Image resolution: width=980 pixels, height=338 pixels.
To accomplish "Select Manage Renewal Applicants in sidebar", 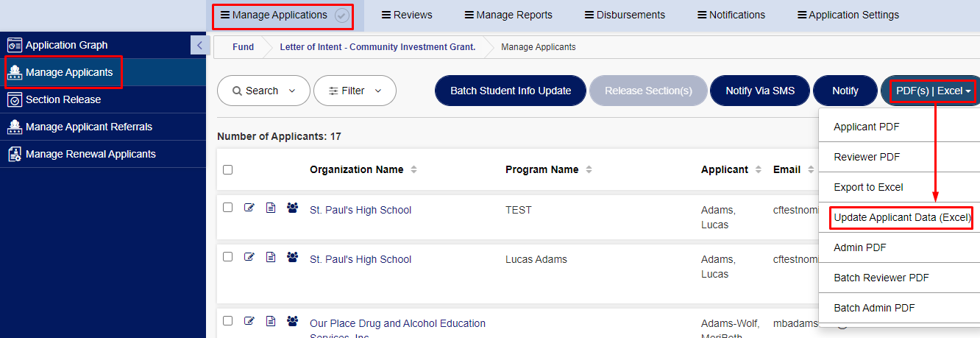I will tap(103, 154).
